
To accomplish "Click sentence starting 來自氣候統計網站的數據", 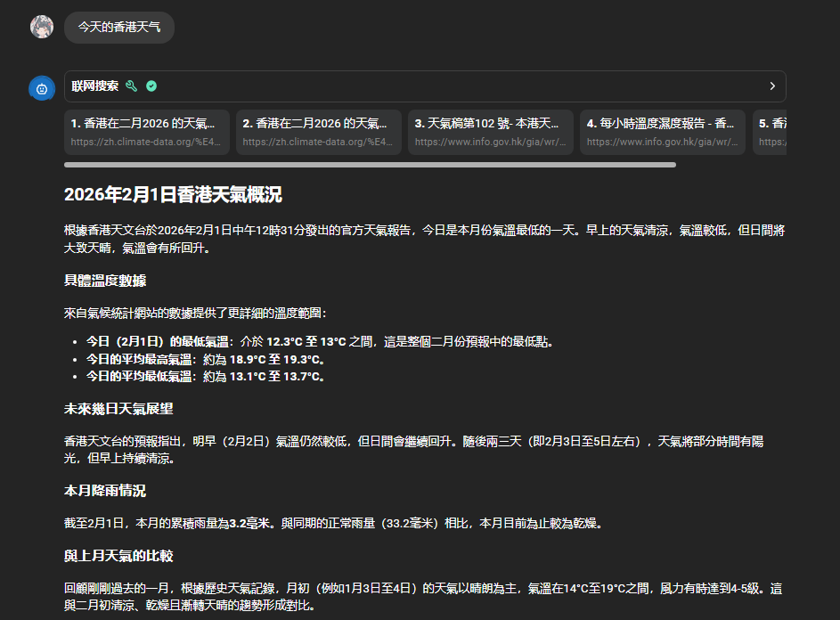I will pos(195,313).
